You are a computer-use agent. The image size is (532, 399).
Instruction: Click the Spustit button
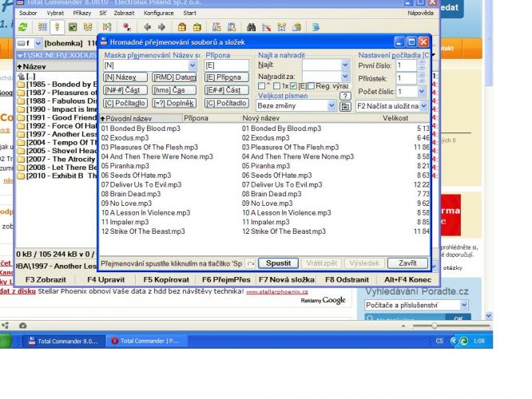[x=278, y=263]
